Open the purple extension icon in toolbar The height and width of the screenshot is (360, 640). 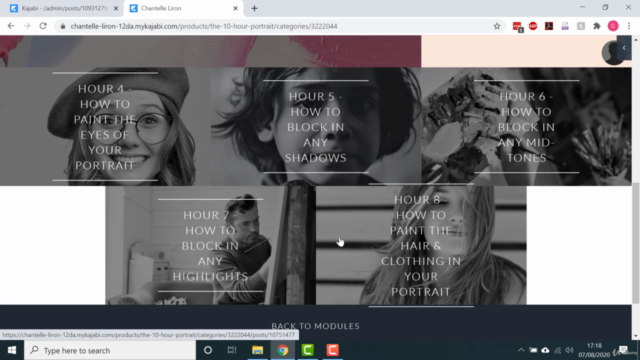[565, 26]
